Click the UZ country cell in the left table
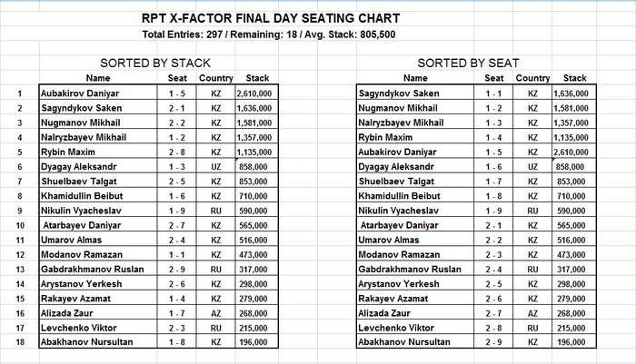 click(x=215, y=167)
